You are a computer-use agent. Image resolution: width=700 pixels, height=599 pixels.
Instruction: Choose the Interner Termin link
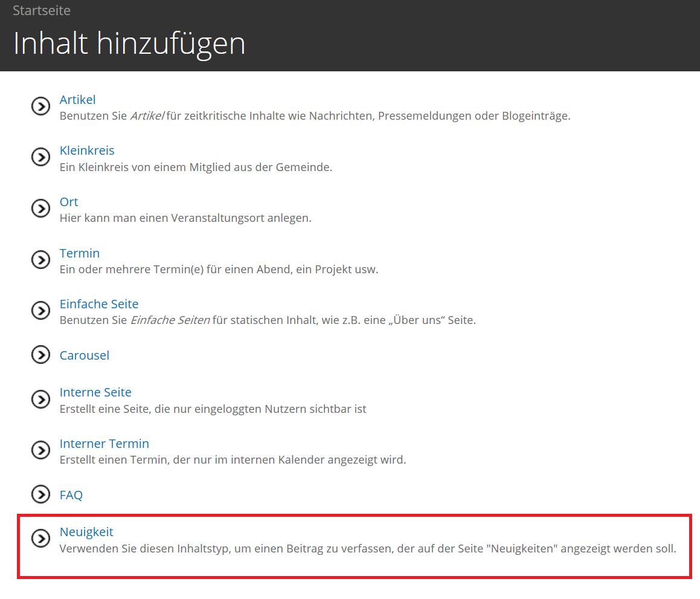[x=104, y=444]
